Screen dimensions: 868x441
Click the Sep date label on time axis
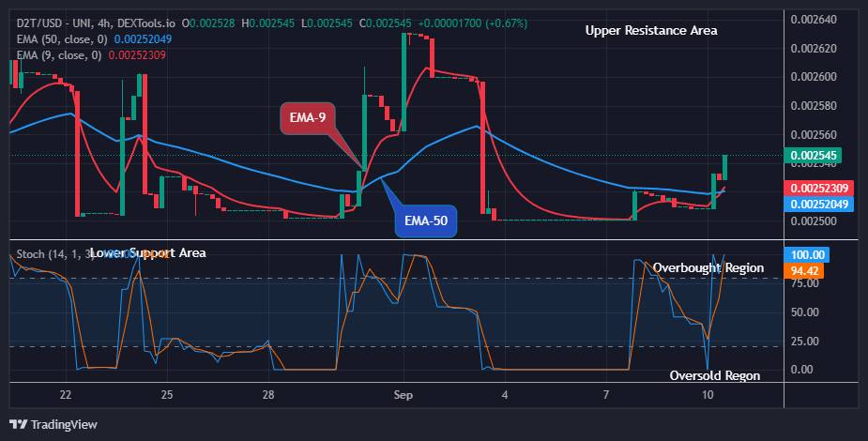point(403,394)
